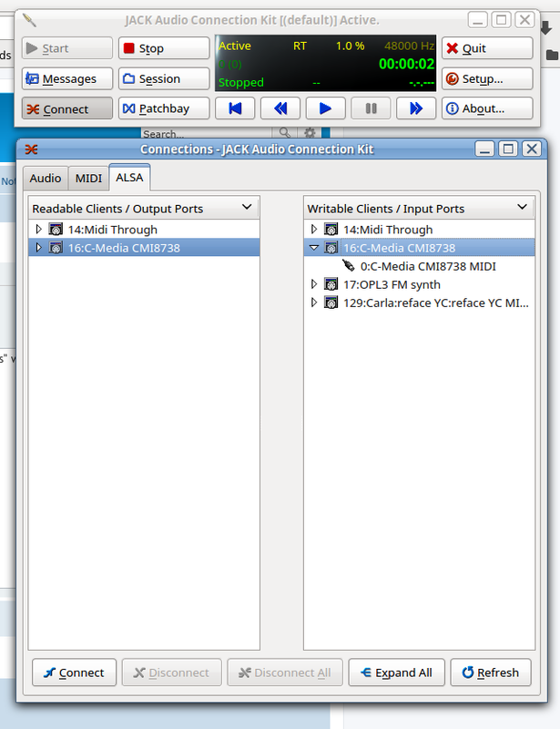Click the Connections window title icon

tap(32, 149)
